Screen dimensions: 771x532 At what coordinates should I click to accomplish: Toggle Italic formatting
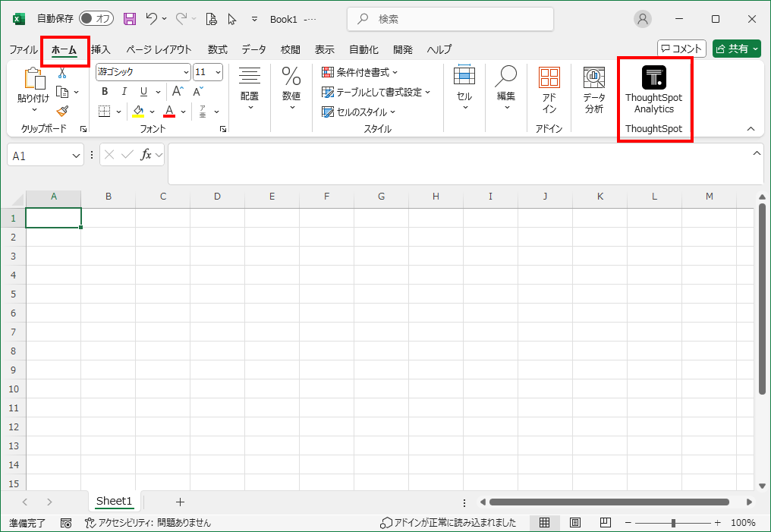point(124,92)
